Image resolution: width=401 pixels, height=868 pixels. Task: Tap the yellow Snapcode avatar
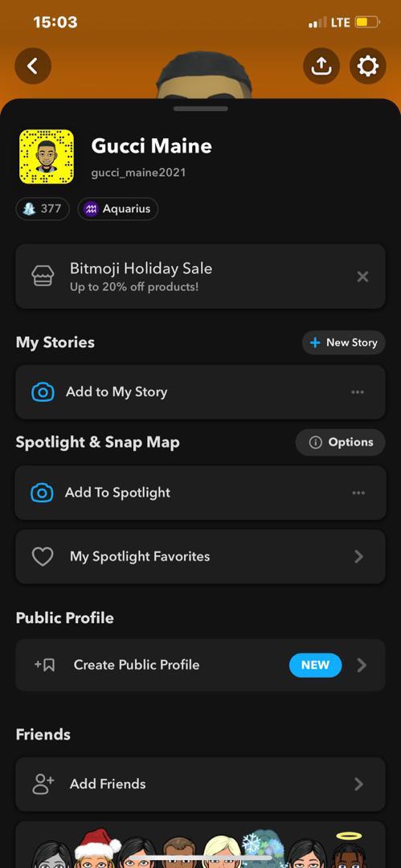[x=47, y=157]
